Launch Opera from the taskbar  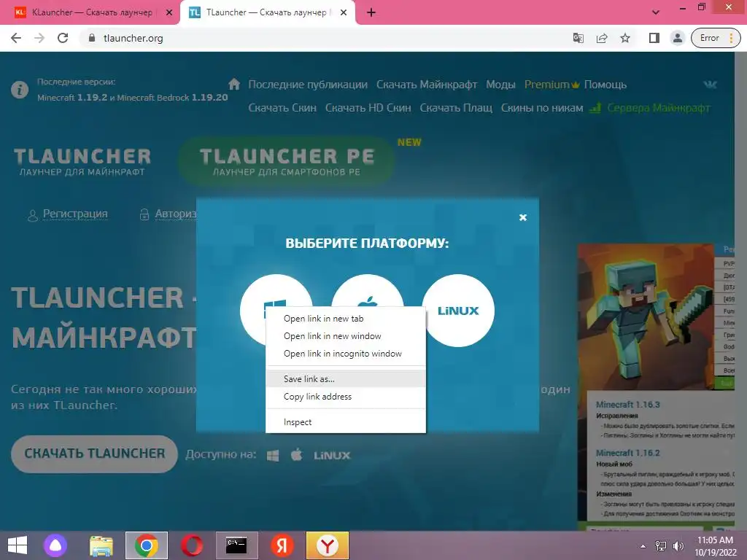click(x=192, y=545)
